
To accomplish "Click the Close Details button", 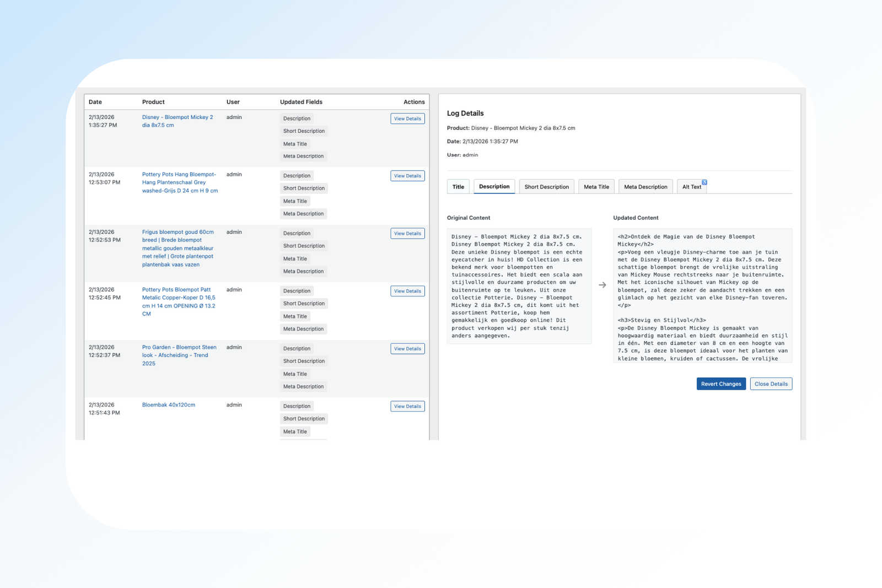I will (x=771, y=384).
